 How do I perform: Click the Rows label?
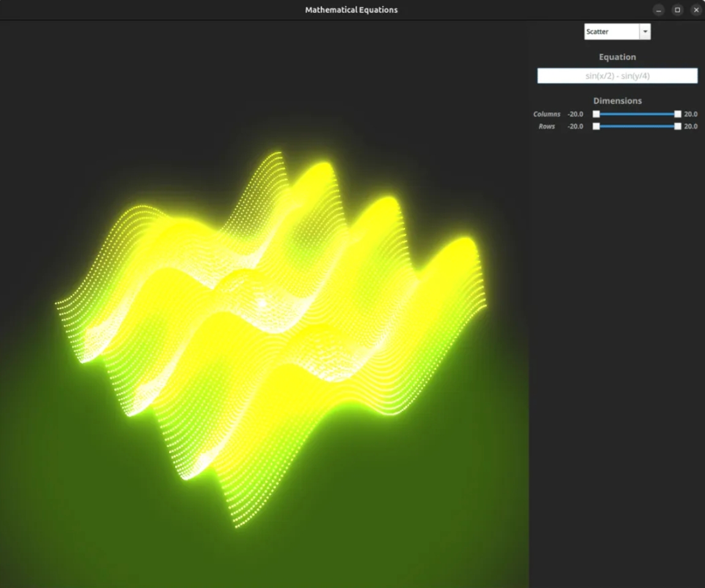(x=546, y=127)
